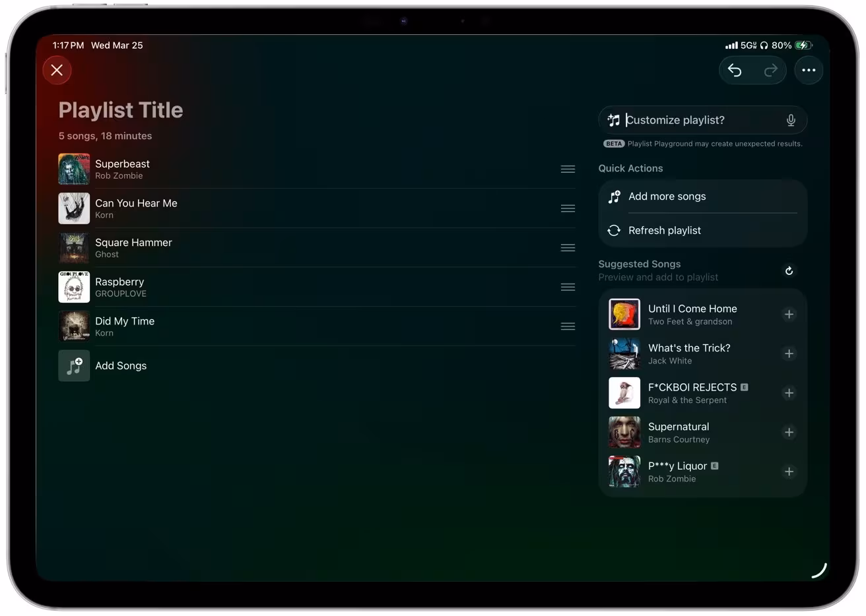Viewport: 866px width, 616px height.
Task: Add "F*CKBOI REJECTS" by Royal & the Serpent
Action: coord(789,393)
